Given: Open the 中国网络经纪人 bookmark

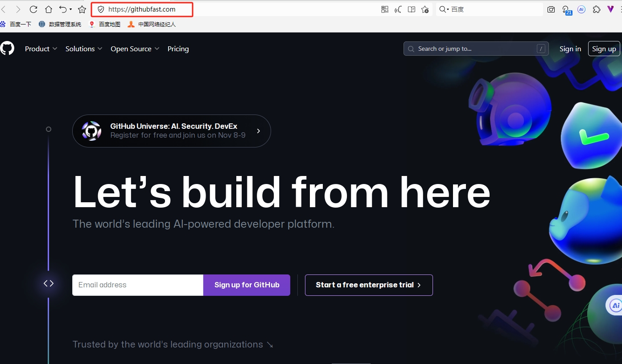Looking at the screenshot, I should (152, 25).
